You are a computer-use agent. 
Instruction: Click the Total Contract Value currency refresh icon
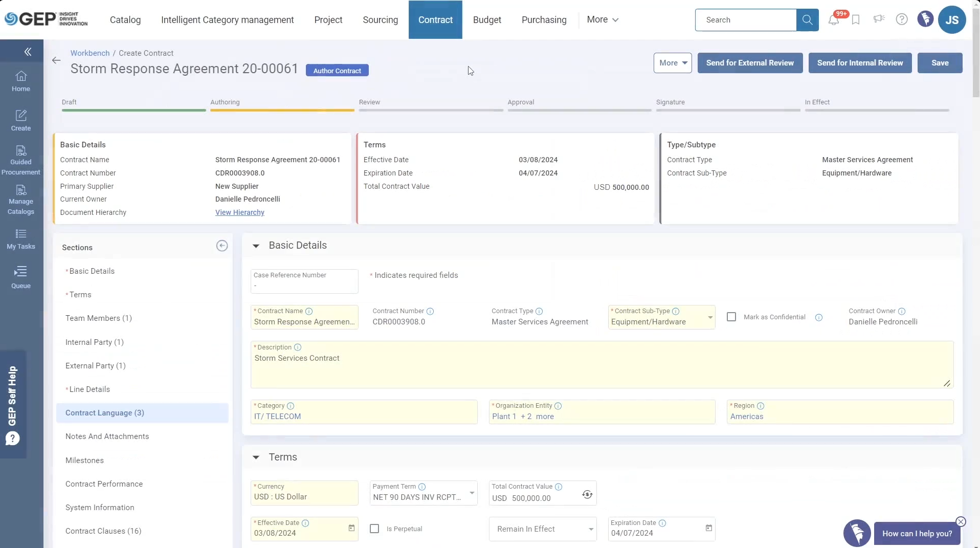coord(587,494)
